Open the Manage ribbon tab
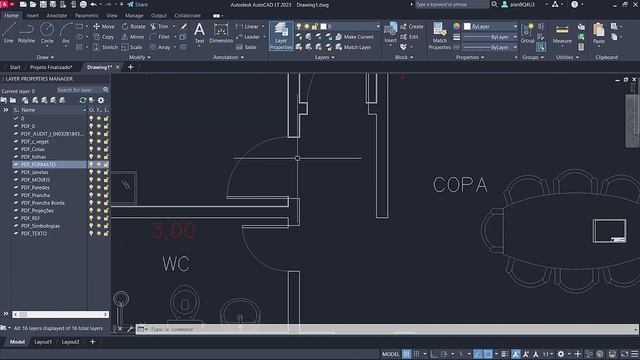 pyautogui.click(x=134, y=16)
